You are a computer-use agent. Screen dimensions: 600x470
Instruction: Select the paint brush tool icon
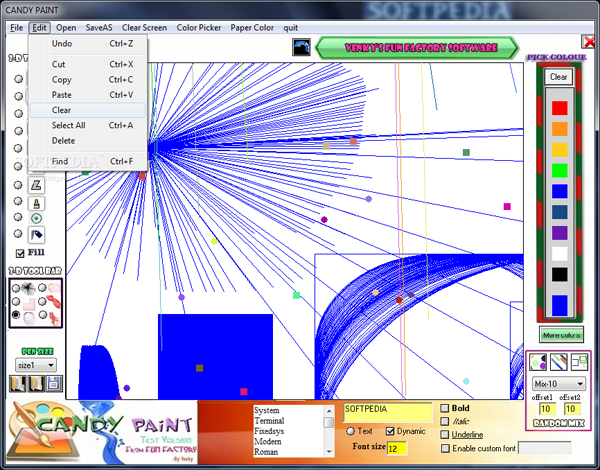36,203
